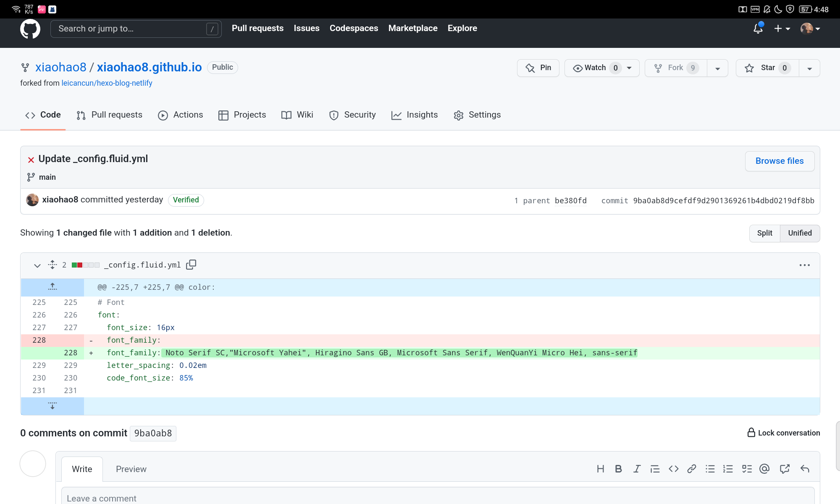Switch diff view to Unified
This screenshot has width=840, height=504.
click(x=800, y=233)
